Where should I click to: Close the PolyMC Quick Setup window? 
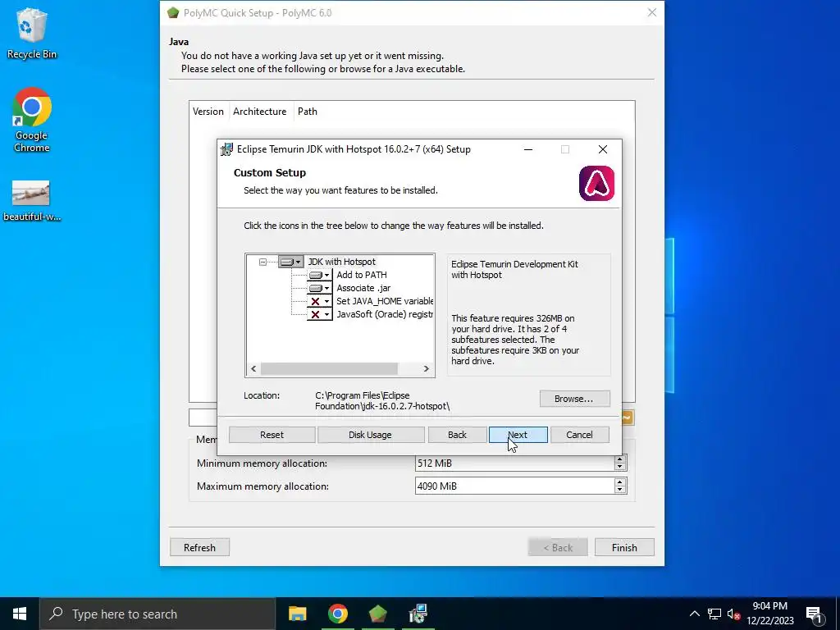[x=652, y=12]
